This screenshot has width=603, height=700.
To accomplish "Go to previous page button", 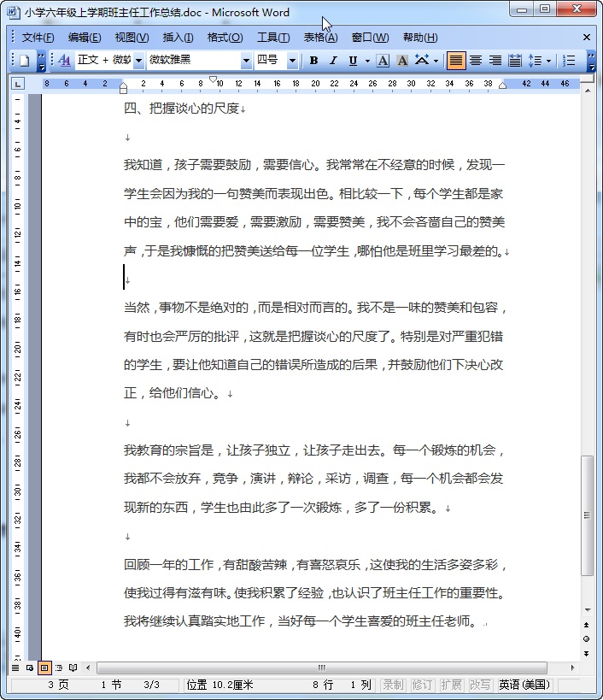I will tap(587, 625).
